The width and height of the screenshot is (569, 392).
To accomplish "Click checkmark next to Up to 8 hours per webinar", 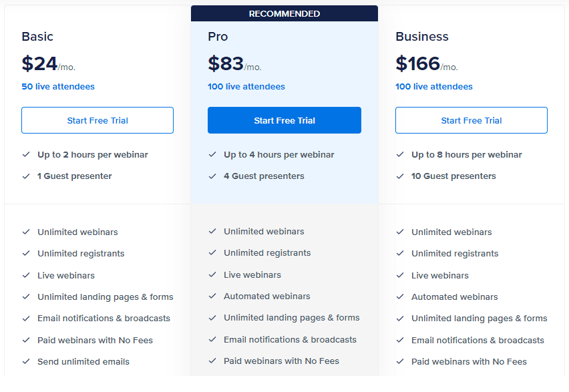I will 400,154.
